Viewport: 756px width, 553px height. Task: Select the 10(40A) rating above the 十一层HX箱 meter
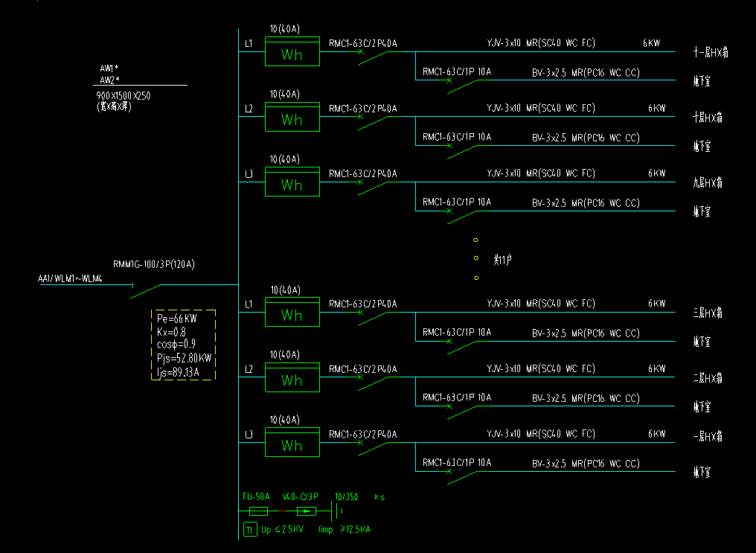click(285, 29)
